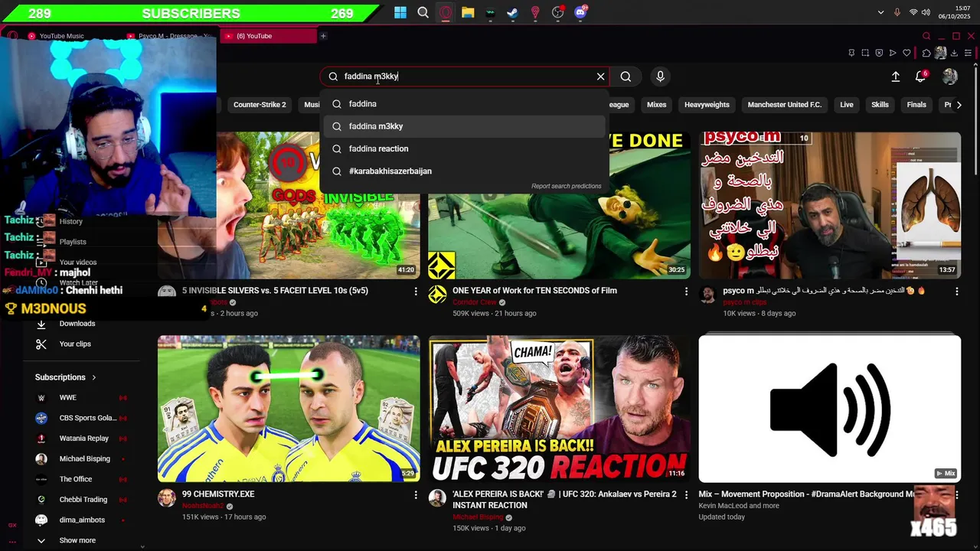
Task: Start voice search with microphone icon
Action: coord(660,77)
